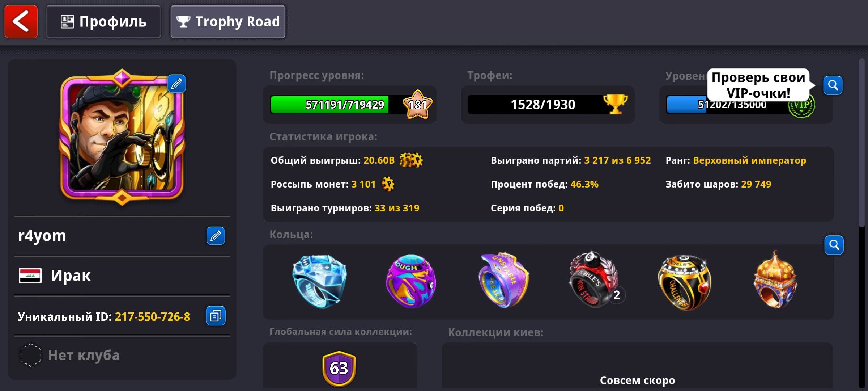Copy the unique ID 217-550-726-8

pyautogui.click(x=216, y=316)
